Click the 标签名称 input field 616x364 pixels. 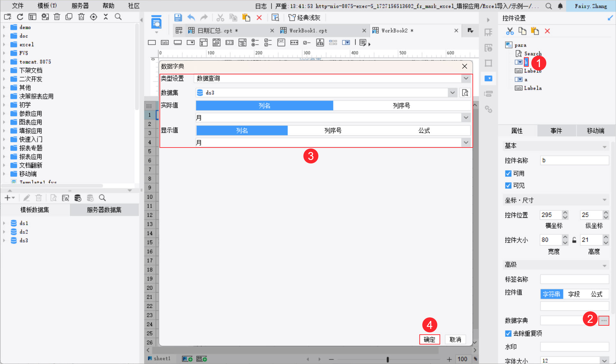point(574,279)
